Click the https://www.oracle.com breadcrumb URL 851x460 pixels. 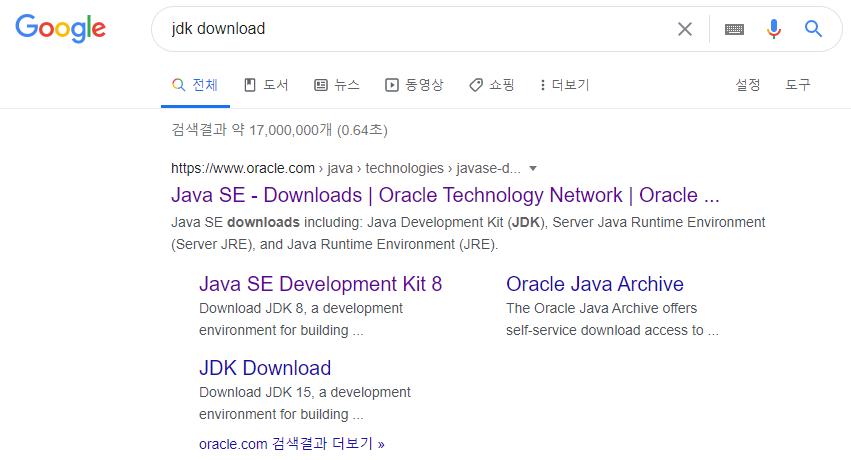[x=243, y=169]
